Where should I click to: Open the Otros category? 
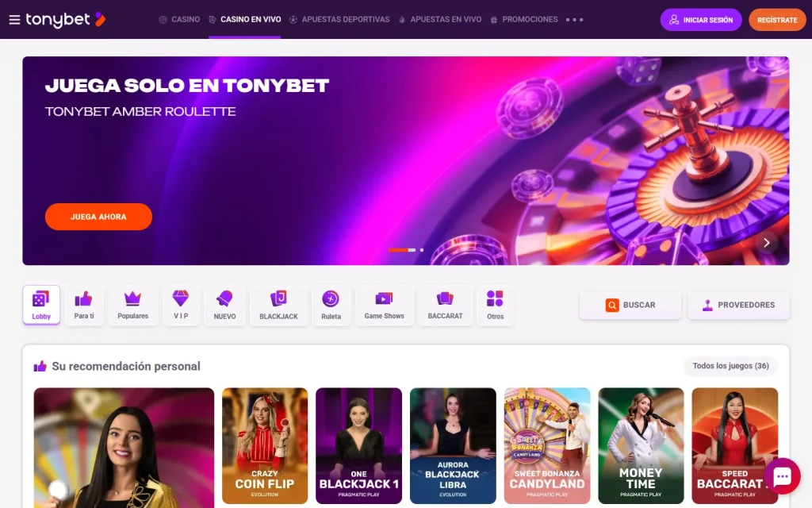[495, 305]
